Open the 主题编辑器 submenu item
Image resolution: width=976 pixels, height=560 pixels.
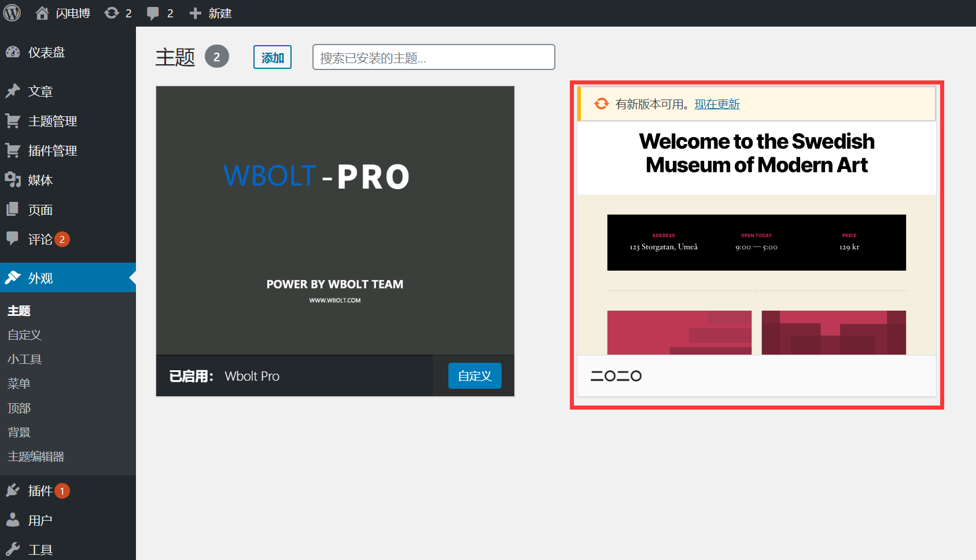click(36, 456)
